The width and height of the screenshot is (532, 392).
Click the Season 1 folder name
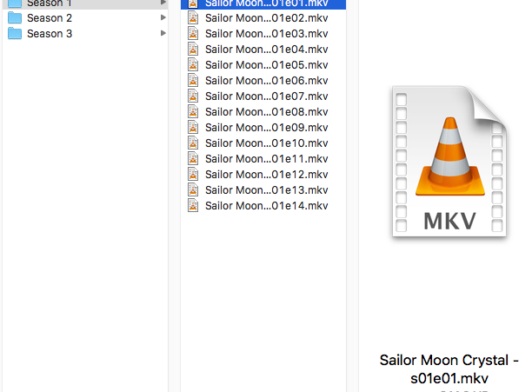point(50,3)
